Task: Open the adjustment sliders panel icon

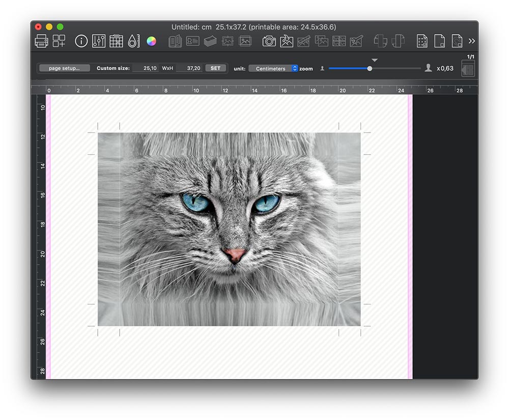Action: [x=99, y=41]
